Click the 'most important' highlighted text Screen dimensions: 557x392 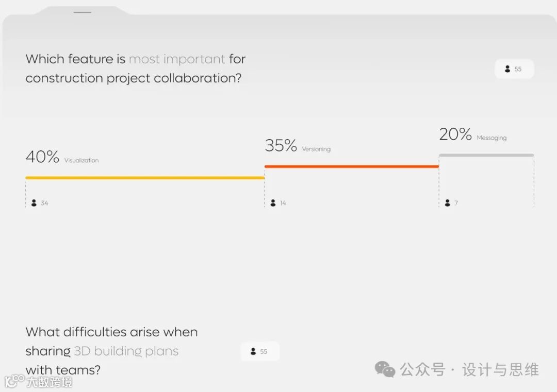click(177, 59)
